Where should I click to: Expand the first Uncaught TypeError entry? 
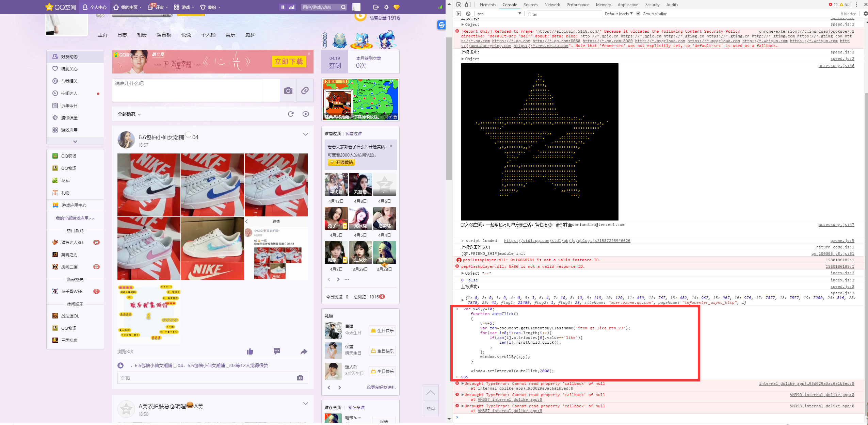463,384
